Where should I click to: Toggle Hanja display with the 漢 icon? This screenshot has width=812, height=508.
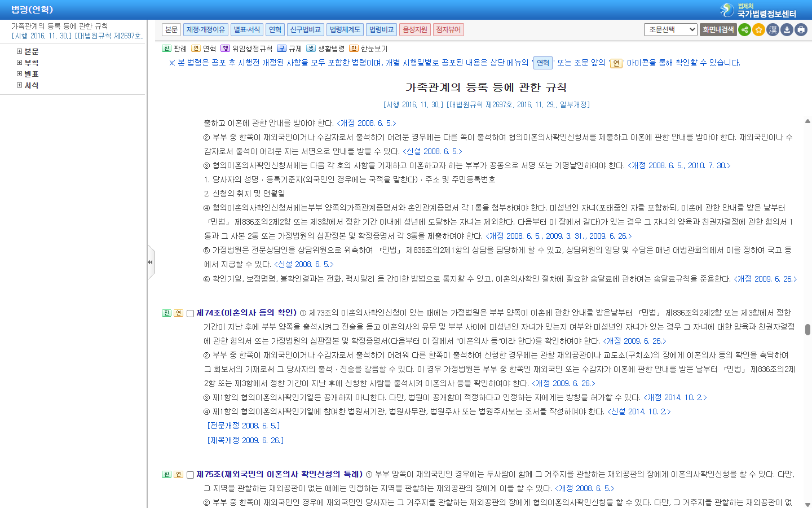click(773, 29)
